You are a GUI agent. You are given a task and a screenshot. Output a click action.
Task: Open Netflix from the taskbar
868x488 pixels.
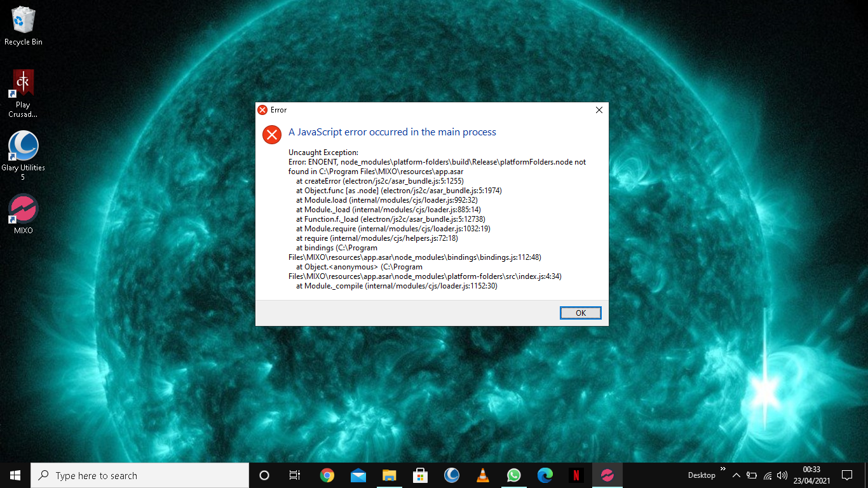coord(576,475)
